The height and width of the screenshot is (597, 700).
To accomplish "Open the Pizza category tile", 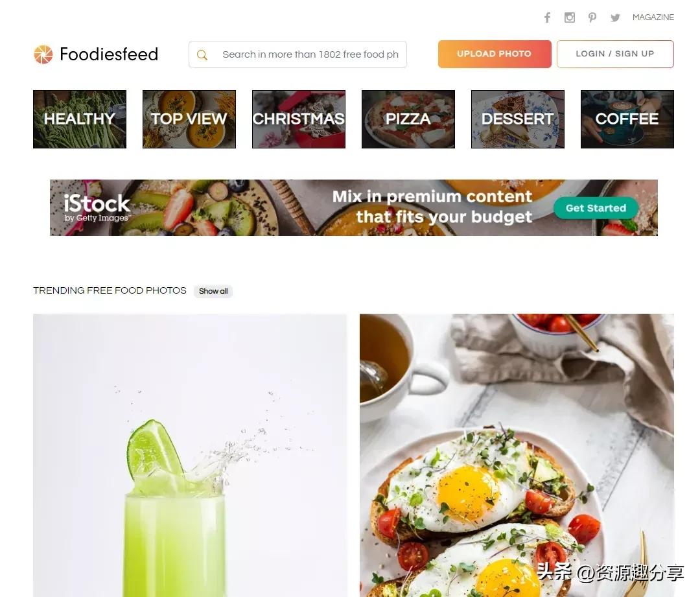I will tap(408, 119).
